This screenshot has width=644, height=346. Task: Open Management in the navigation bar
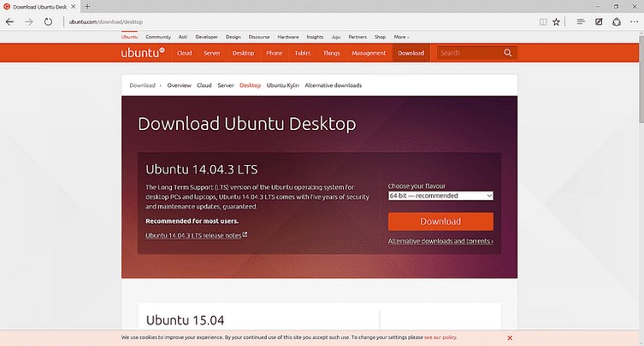point(369,53)
